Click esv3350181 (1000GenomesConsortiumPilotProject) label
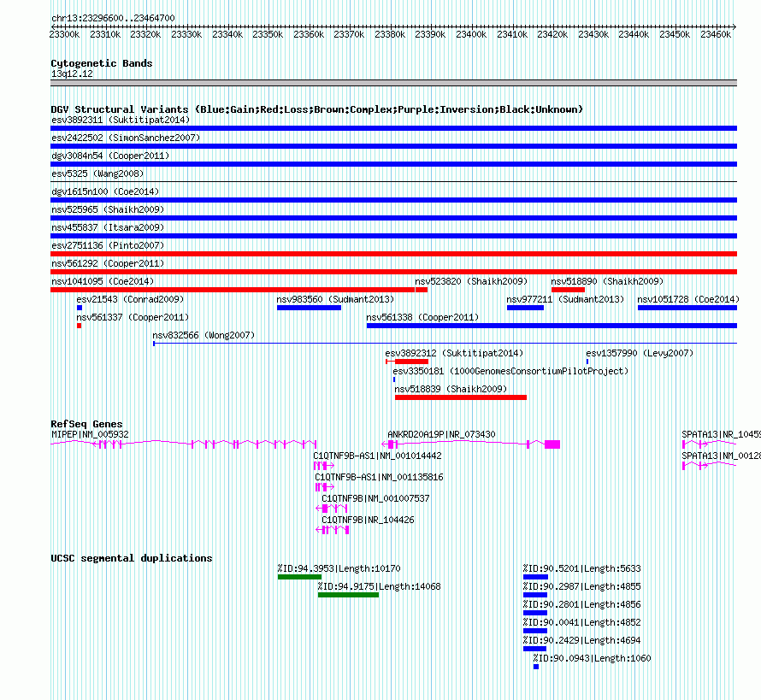This screenshot has height=700, width=761. (x=510, y=371)
